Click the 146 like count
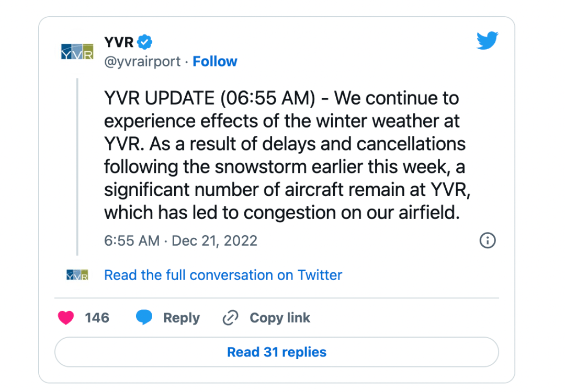 click(98, 318)
